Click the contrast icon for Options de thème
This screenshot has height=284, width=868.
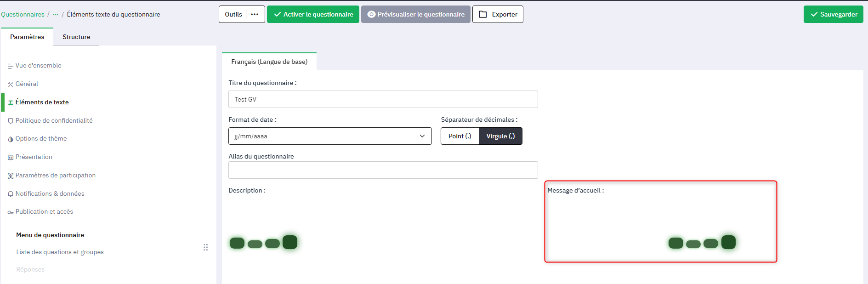(x=10, y=139)
